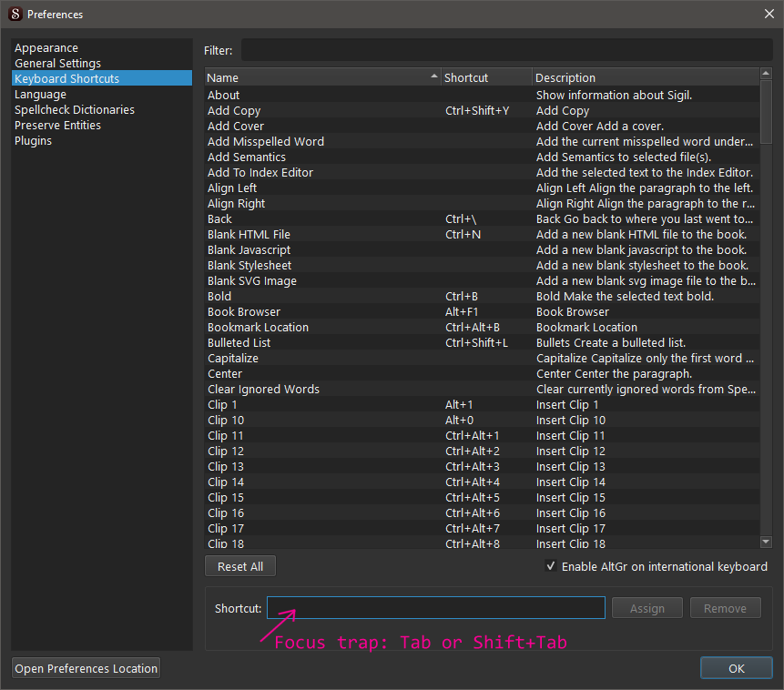
Task: Select the Clip 17 name cell
Action: coord(323,529)
